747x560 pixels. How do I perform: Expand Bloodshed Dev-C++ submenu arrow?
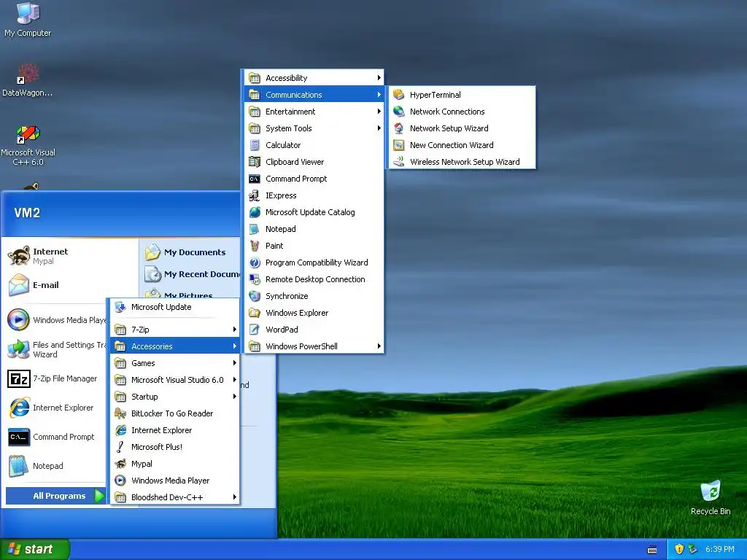(x=234, y=497)
